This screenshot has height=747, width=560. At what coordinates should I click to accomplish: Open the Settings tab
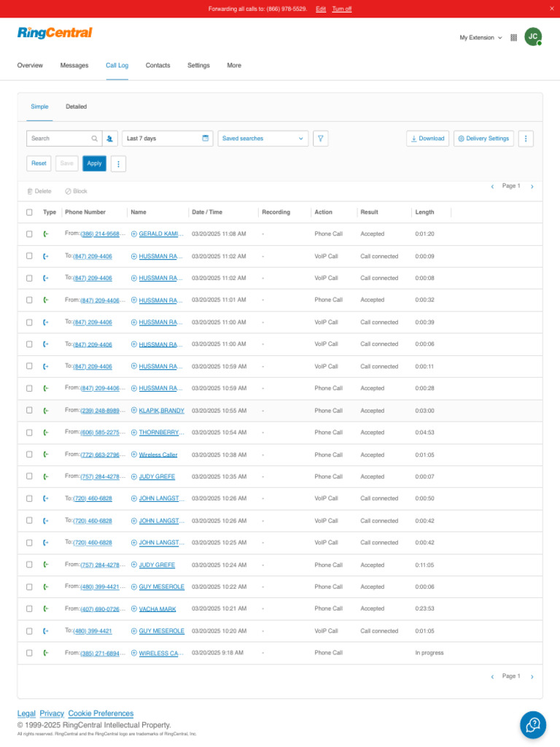pos(198,65)
